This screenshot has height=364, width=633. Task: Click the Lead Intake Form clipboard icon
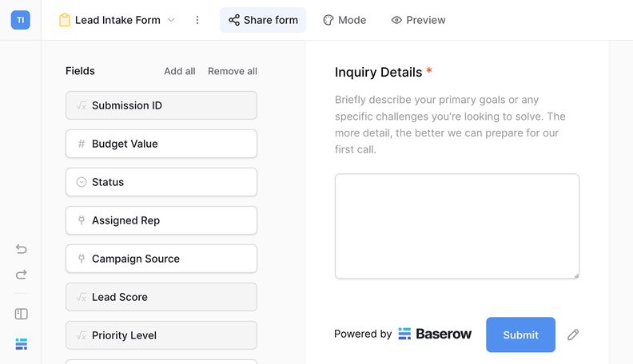tap(65, 20)
